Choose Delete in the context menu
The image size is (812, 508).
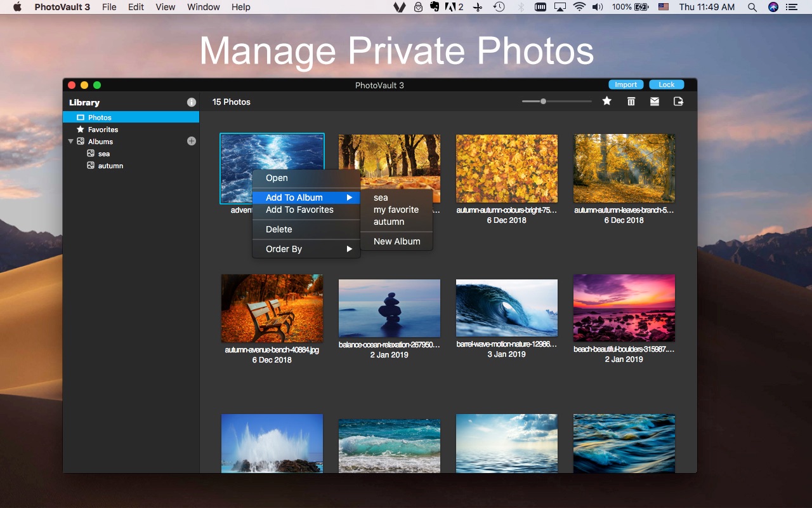279,229
